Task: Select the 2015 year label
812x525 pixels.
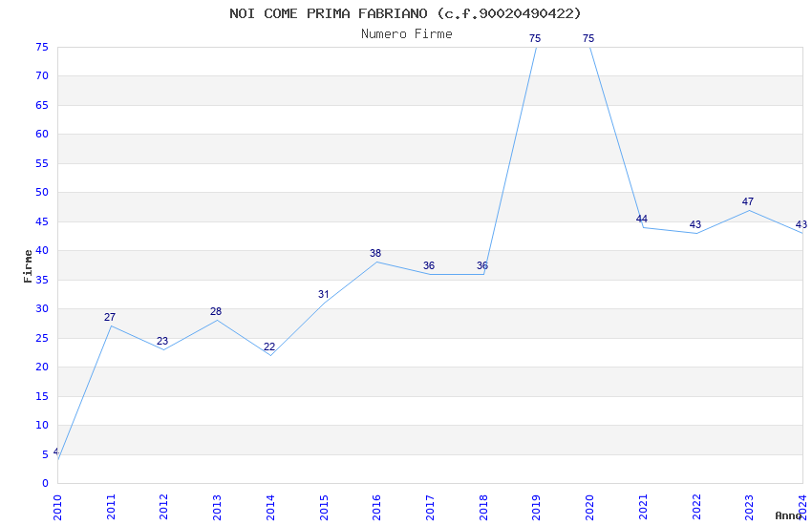Action: click(324, 507)
